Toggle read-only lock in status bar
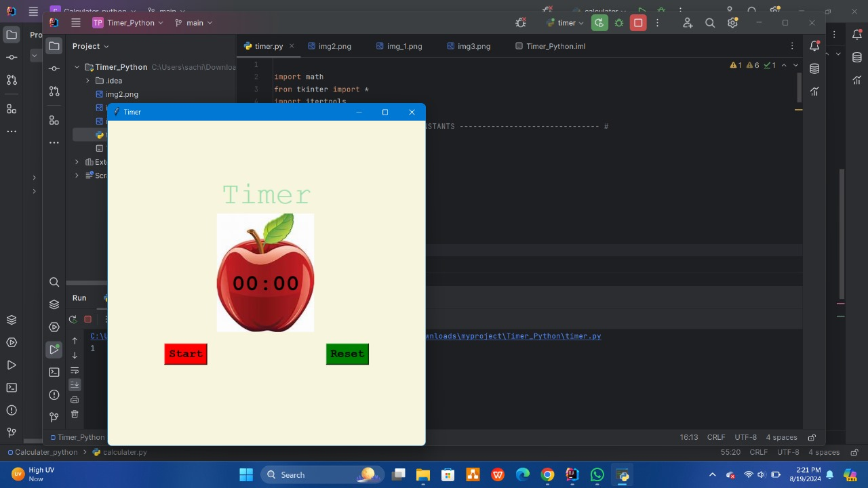Screen dimensions: 868x488 click(812, 438)
